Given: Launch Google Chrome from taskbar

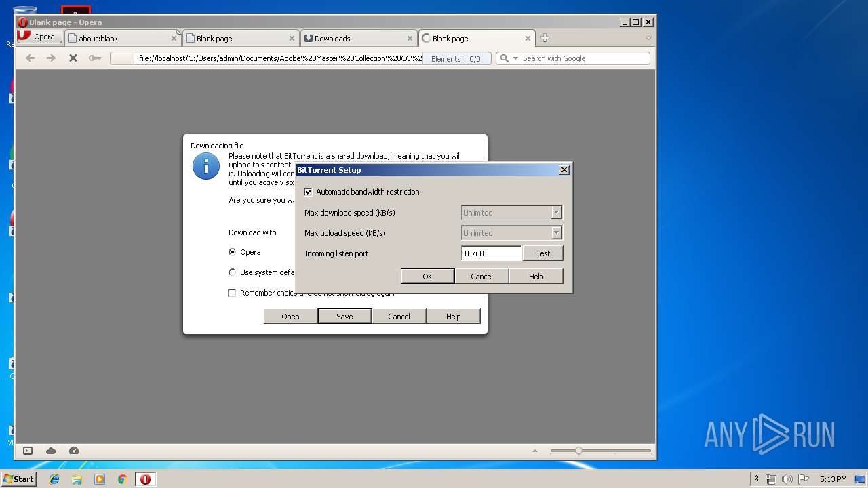Looking at the screenshot, I should 122,479.
